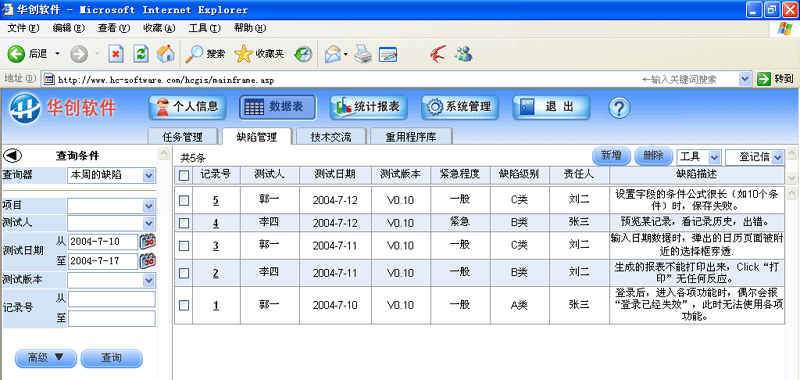
Task: Click the Messenger people icon
Action: [464, 53]
